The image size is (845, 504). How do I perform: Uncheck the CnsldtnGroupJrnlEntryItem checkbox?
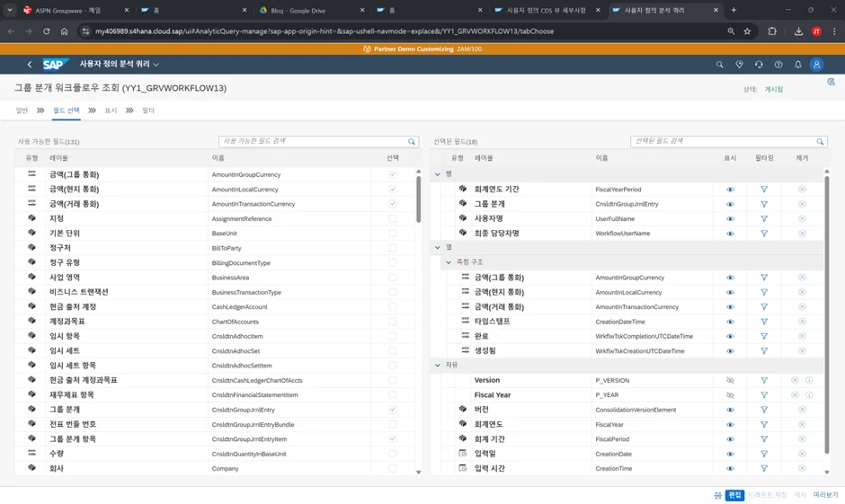(x=393, y=439)
